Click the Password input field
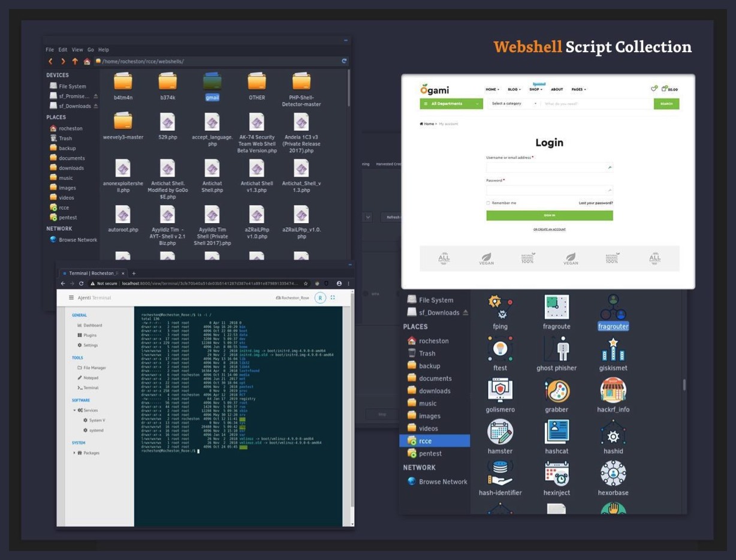The height and width of the screenshot is (560, 736). tap(550, 191)
